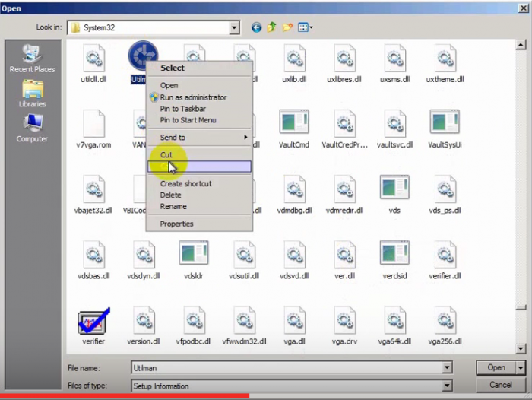Select the Utilman application icon
This screenshot has width=532, height=400.
pos(143,54)
